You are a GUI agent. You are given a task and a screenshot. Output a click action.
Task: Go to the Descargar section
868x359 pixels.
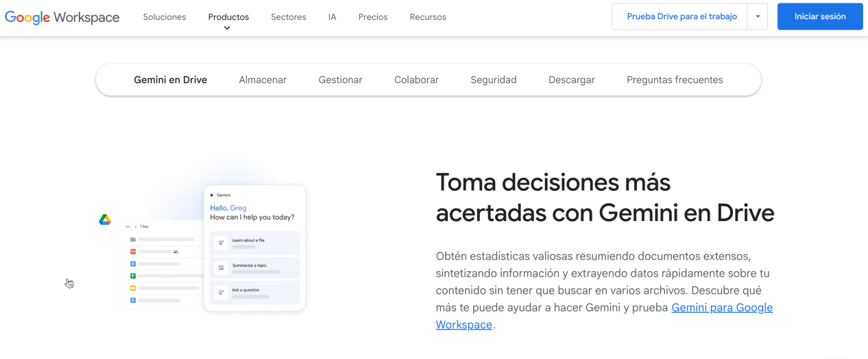pyautogui.click(x=572, y=80)
